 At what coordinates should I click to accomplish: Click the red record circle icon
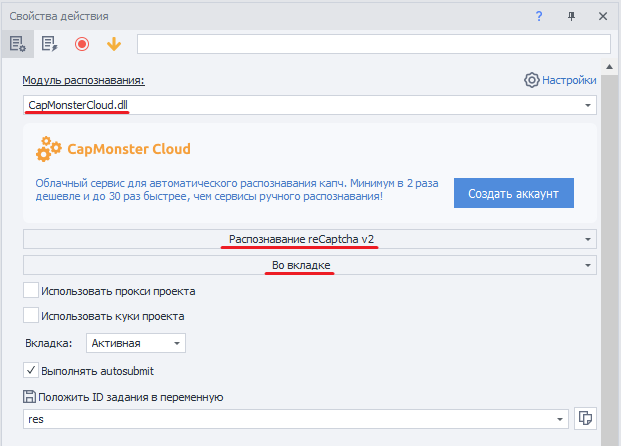pyautogui.click(x=82, y=44)
